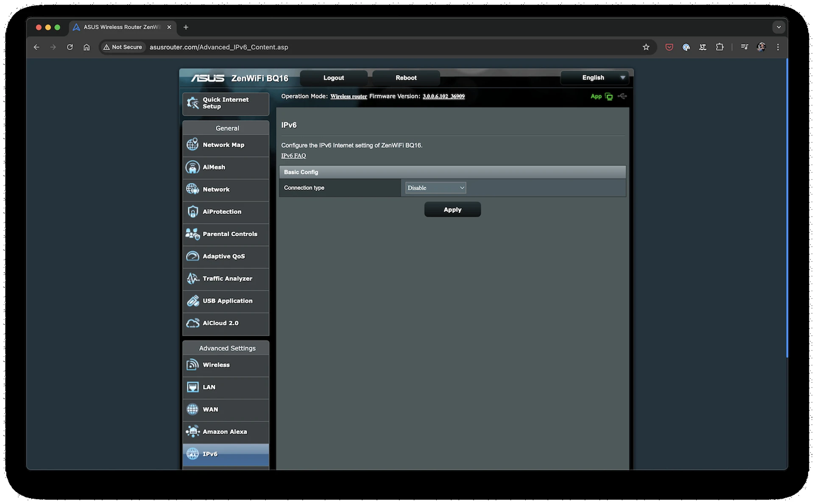Open the browser Extensions puzzle icon
Screen dimensions: 814x504
pos(719,47)
